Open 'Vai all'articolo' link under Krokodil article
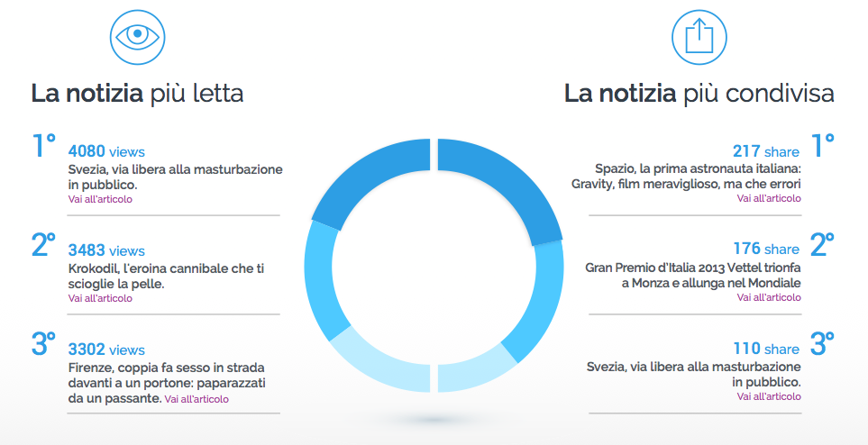Viewport: 868px width, 445px height. [100, 297]
